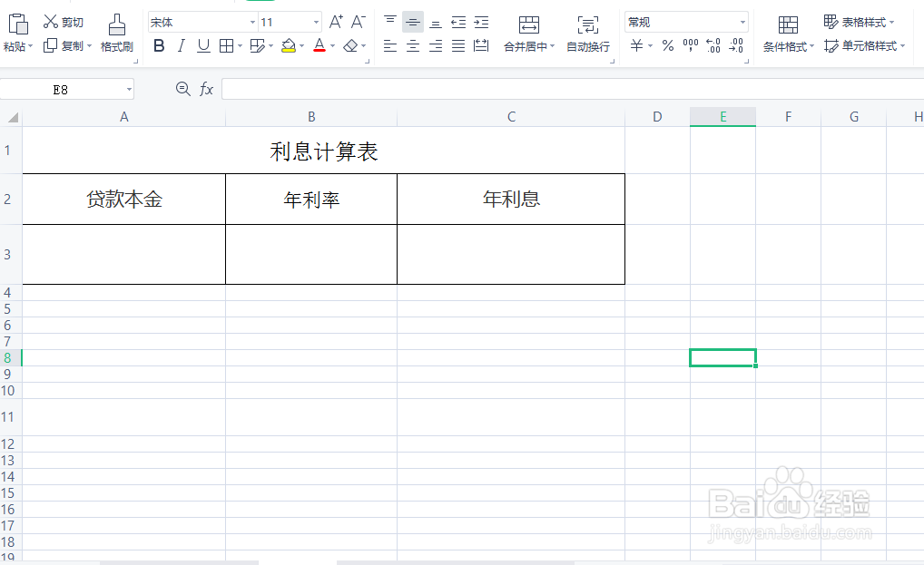Click the Wrap Text (自动换行) icon
Viewport: 924px width, 565px height.
[587, 36]
